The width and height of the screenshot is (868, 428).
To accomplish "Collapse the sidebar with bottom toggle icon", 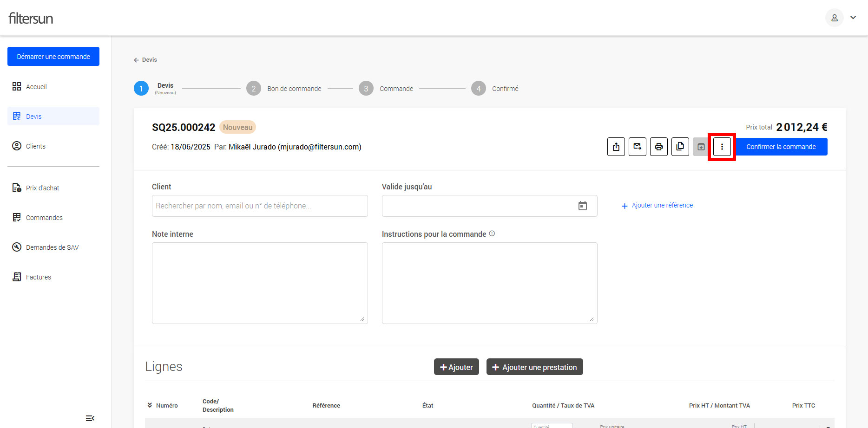I will [90, 418].
